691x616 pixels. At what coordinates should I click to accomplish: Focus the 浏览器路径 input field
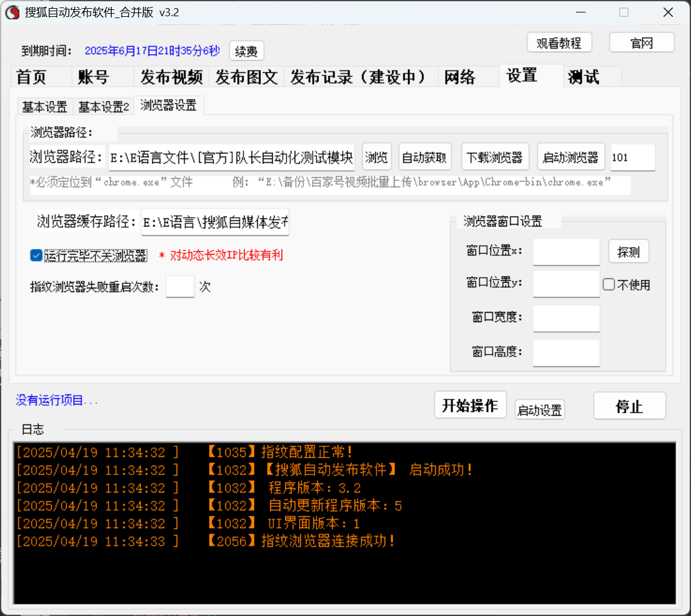pyautogui.click(x=232, y=157)
